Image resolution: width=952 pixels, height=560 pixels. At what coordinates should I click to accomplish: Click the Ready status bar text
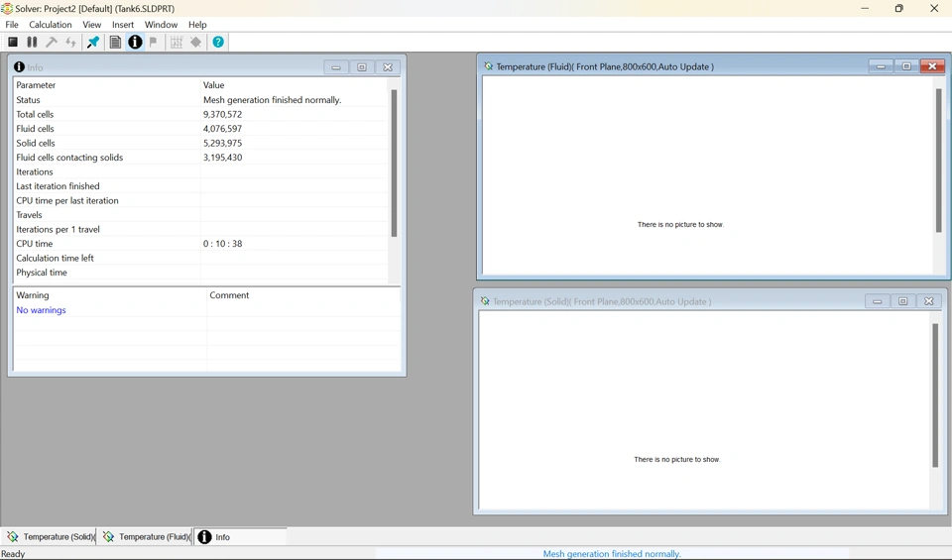click(x=13, y=554)
